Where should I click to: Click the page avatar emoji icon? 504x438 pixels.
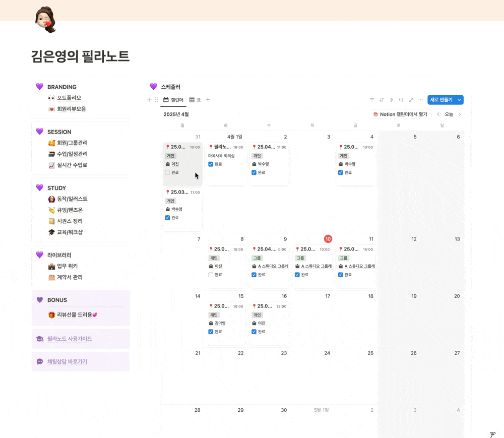tap(46, 20)
